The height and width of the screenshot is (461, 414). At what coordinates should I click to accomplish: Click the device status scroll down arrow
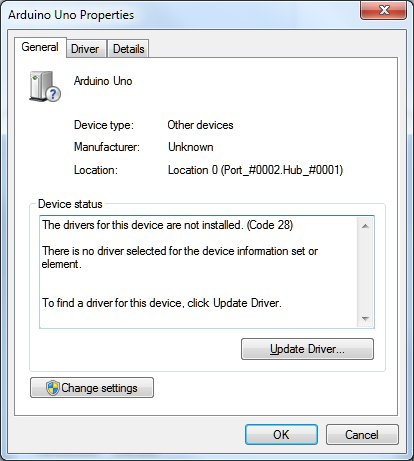pyautogui.click(x=365, y=319)
